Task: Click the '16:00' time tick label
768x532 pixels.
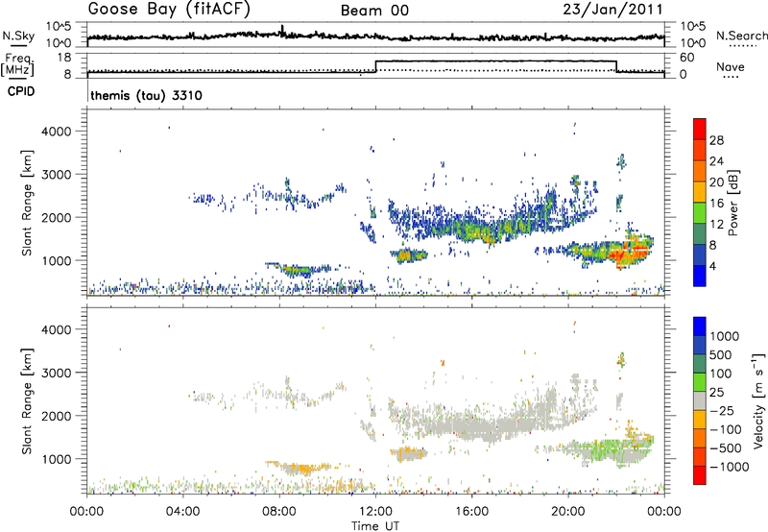Action: coord(471,511)
